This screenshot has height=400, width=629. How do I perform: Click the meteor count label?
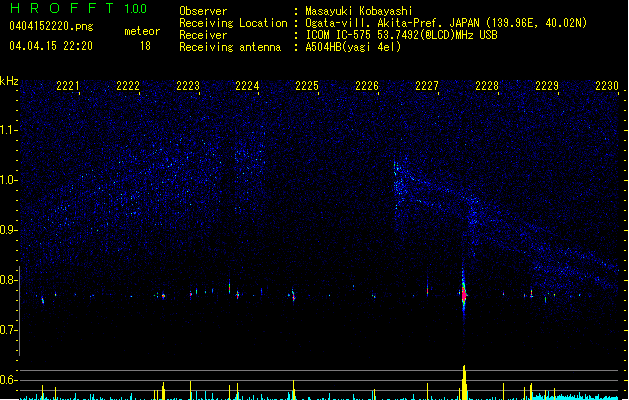(x=142, y=31)
